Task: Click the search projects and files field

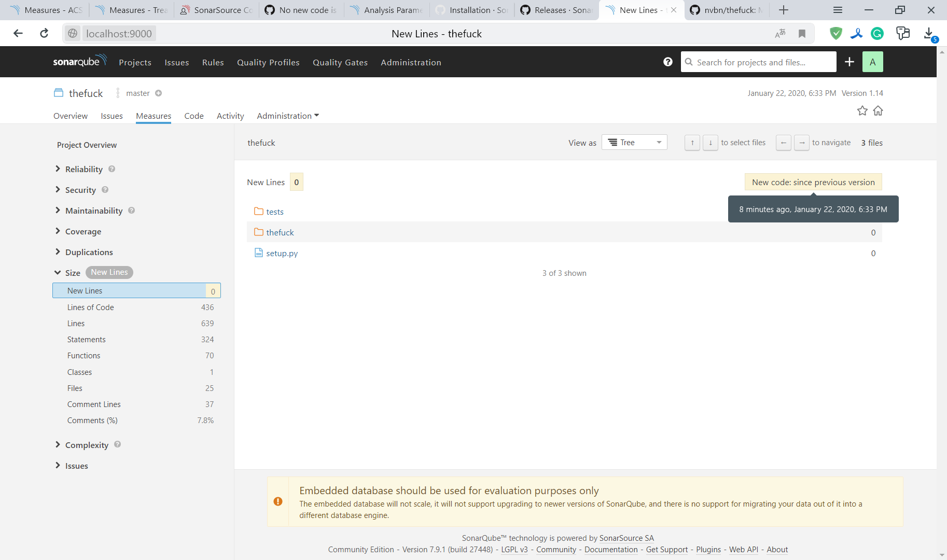Action: click(758, 62)
